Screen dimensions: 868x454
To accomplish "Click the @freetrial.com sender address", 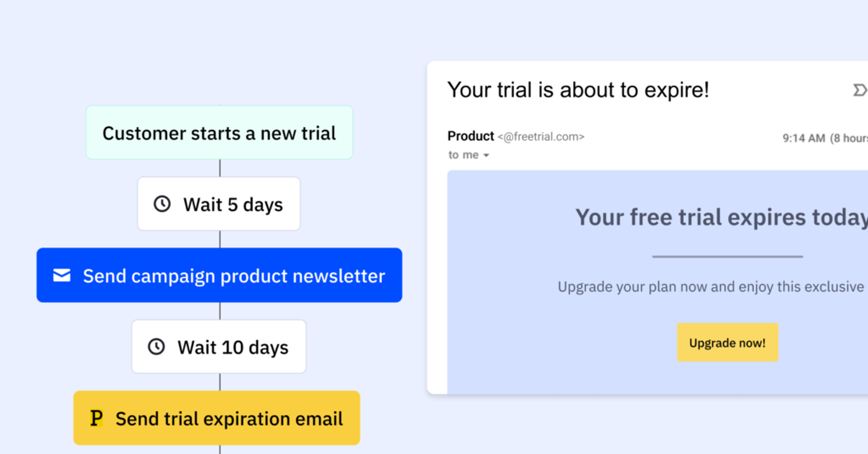I will pyautogui.click(x=541, y=137).
